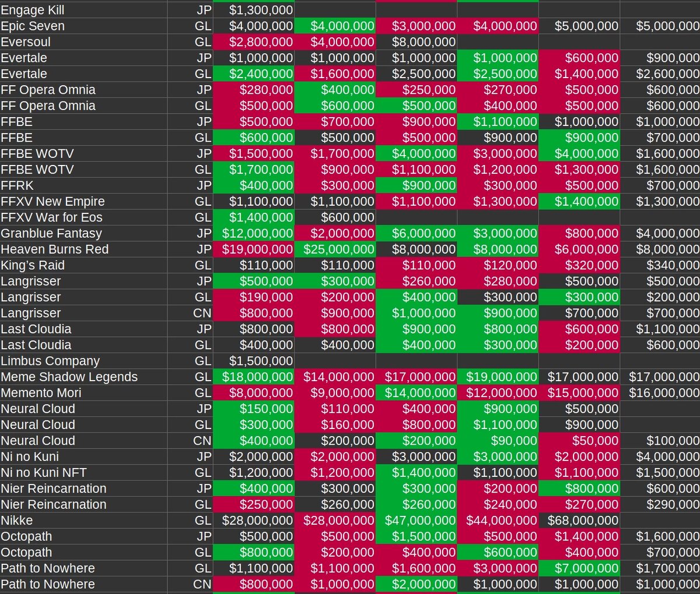The image size is (700, 594).
Task: Click $3,000,000 in the Epic Seven row
Action: point(416,26)
